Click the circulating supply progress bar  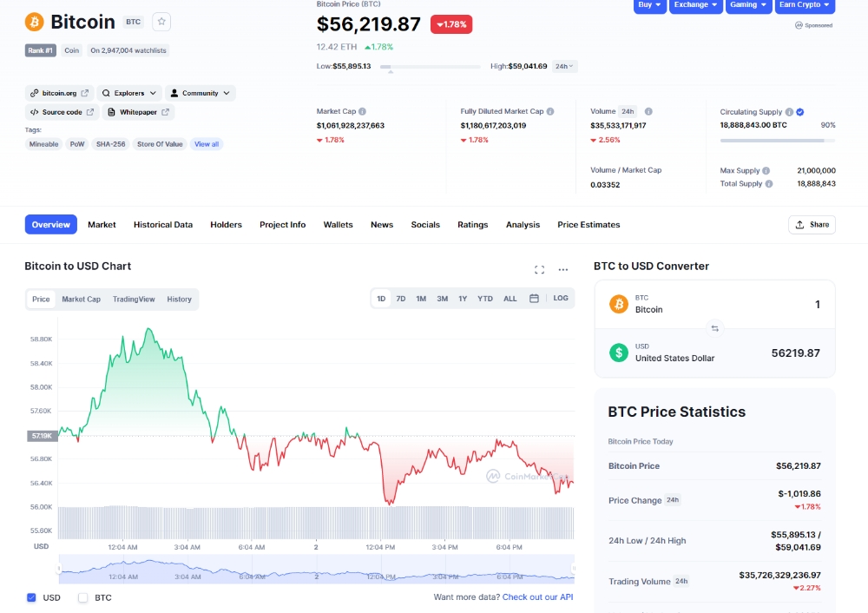pos(777,141)
